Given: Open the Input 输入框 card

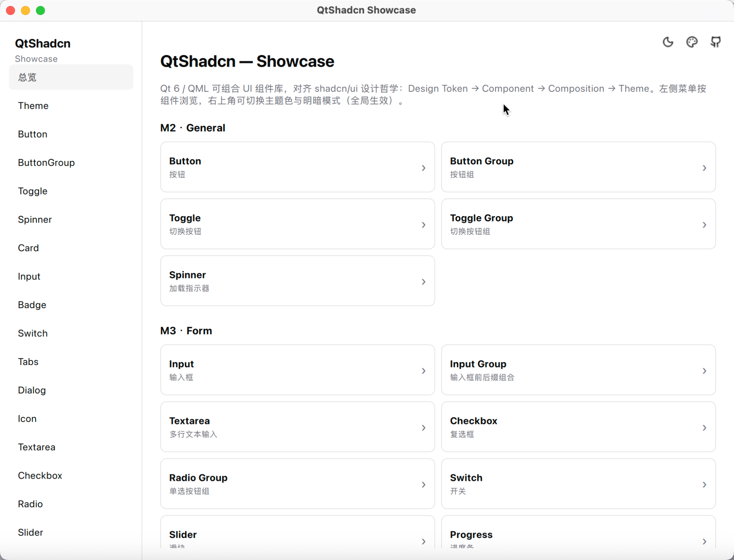Looking at the screenshot, I should pos(297,370).
